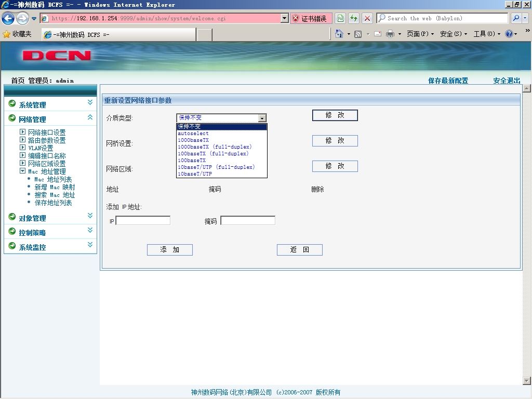Click the Babylon web search box

coord(443,18)
